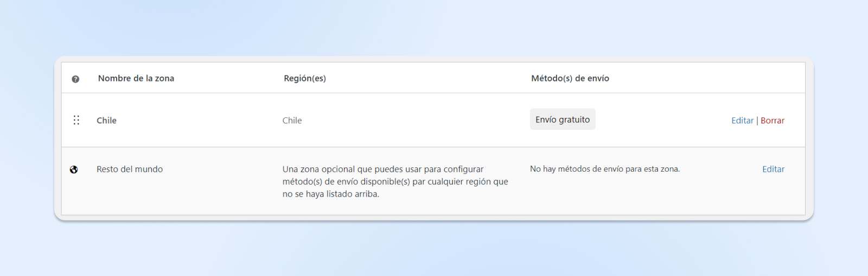This screenshot has width=868, height=276.
Task: Click the Región(es) column header
Action: click(x=305, y=78)
